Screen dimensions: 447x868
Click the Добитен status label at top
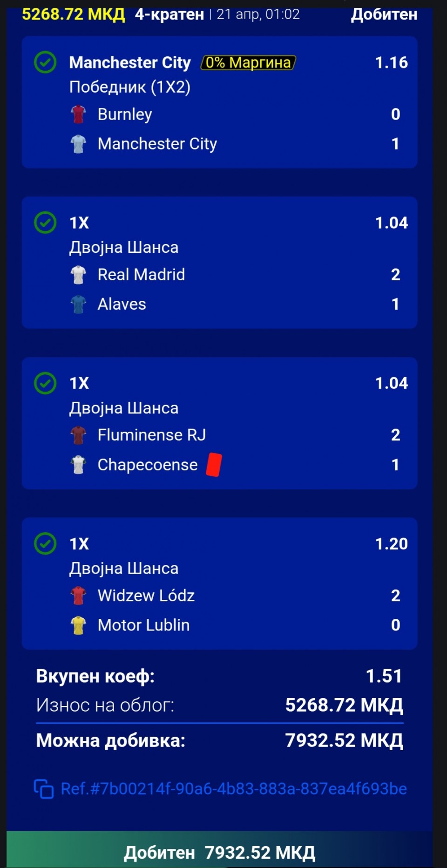(x=384, y=14)
